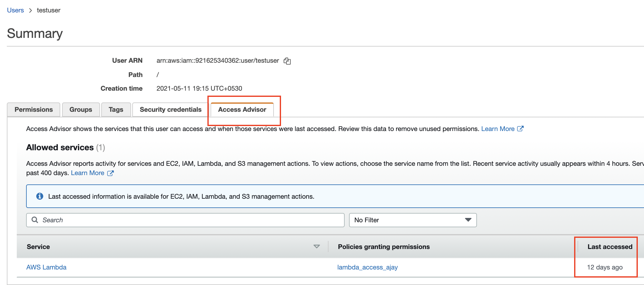Click the info icon in the blue banner

coord(40,196)
